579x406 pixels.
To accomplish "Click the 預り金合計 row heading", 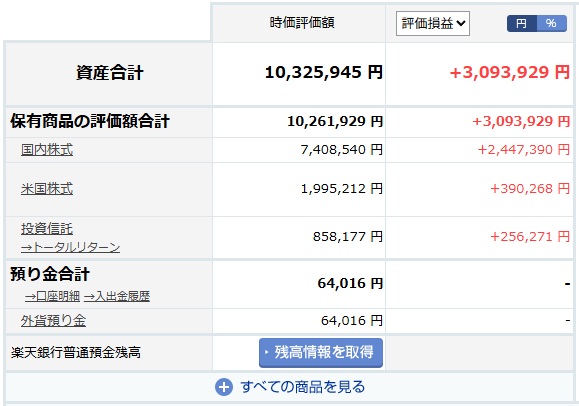I will [50, 274].
